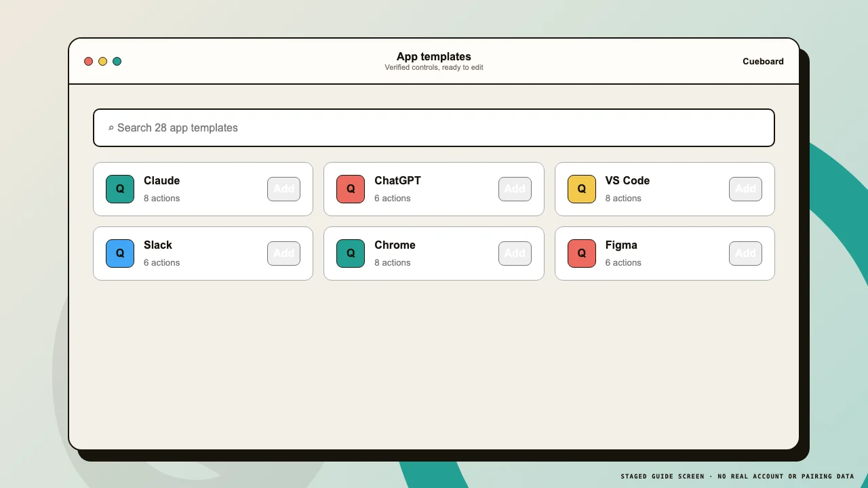868x488 pixels.
Task: Click the red close window dot
Action: click(88, 62)
